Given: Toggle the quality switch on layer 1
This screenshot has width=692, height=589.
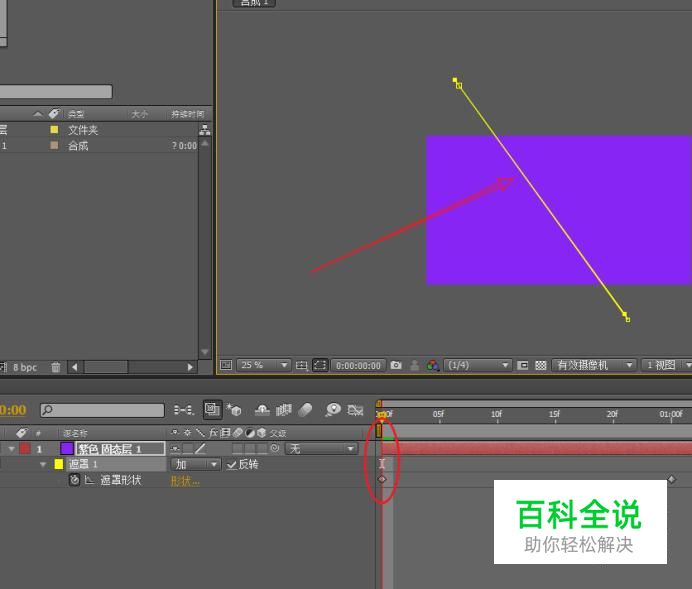Looking at the screenshot, I should pos(200,449).
